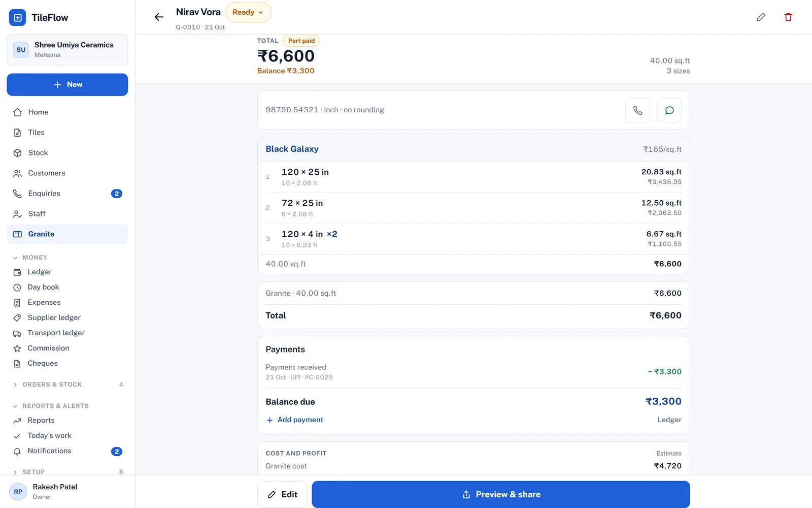The image size is (812, 508).
Task: Click the bottom Edit button
Action: tap(282, 494)
